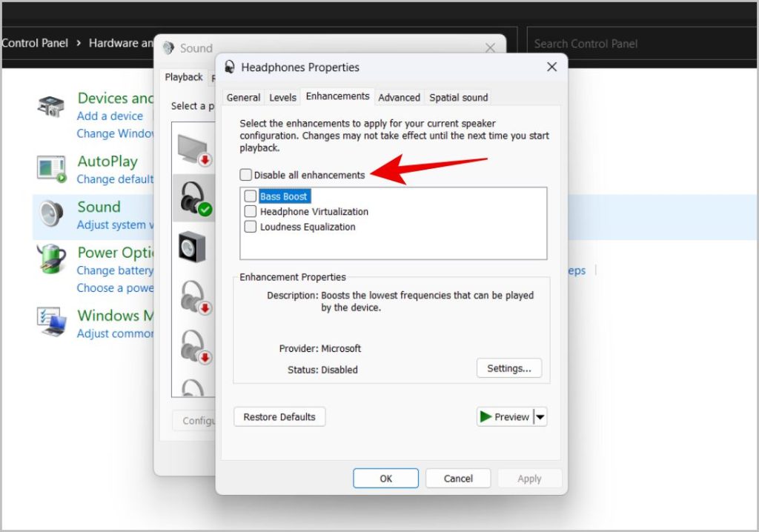This screenshot has height=532, width=759.
Task: Select the Enhancements tab
Action: 337,96
